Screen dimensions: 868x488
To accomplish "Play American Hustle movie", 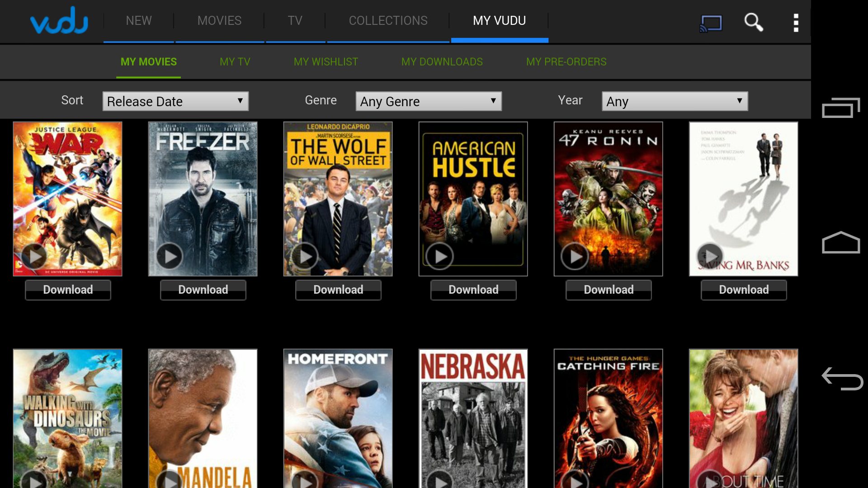I will 439,256.
